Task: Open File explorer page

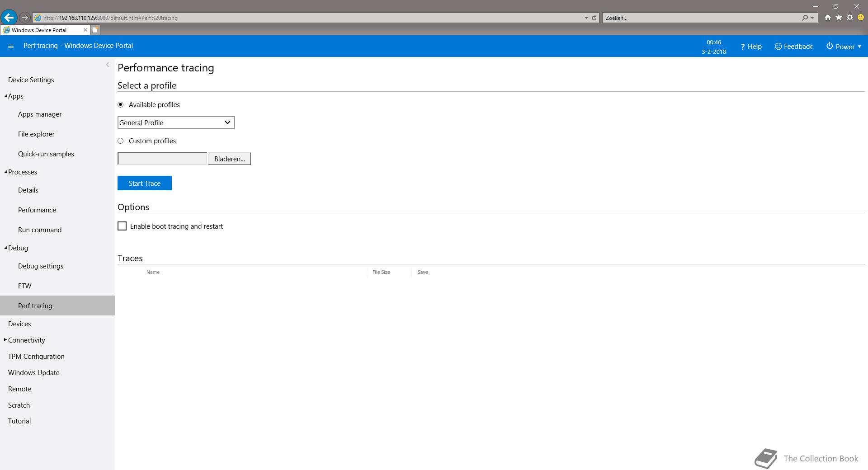Action: click(36, 134)
